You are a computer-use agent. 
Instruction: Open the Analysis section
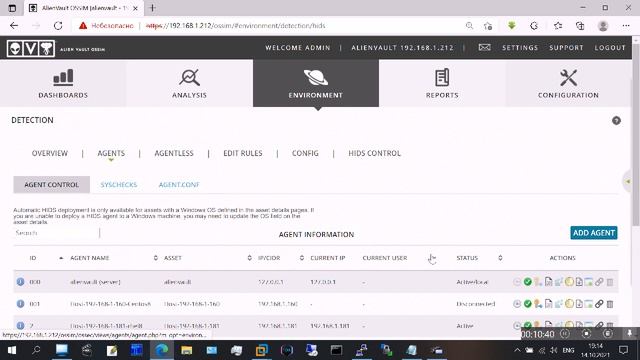pos(189,83)
